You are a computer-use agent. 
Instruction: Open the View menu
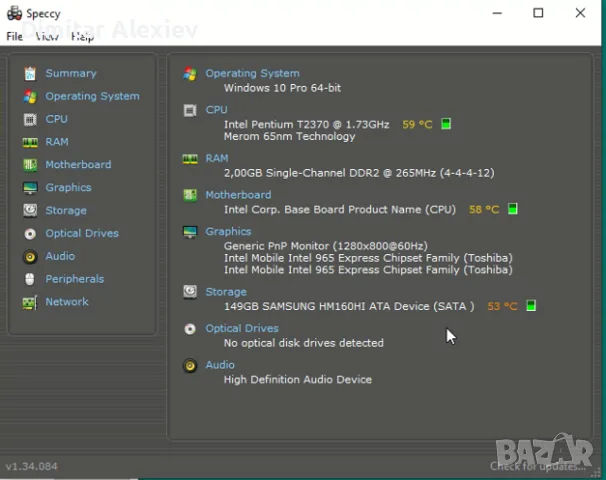coord(47,36)
